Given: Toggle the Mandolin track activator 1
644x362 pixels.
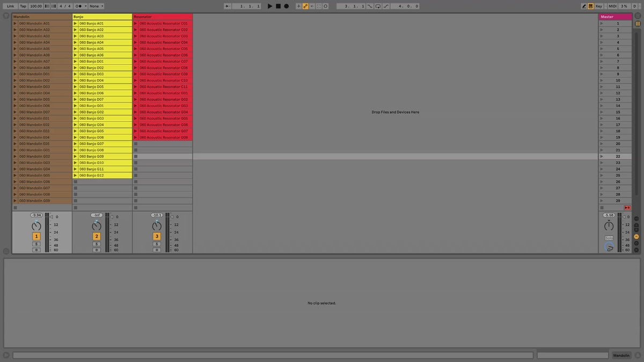Looking at the screenshot, I should click(x=36, y=236).
